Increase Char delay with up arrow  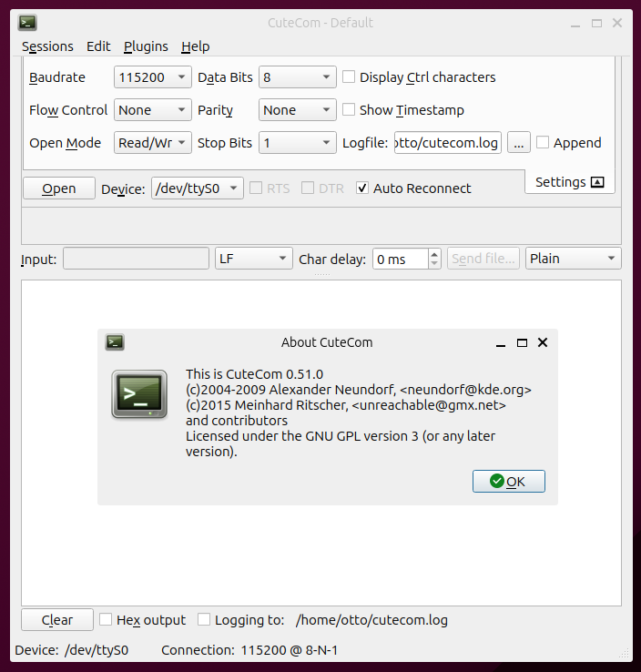coord(434,255)
